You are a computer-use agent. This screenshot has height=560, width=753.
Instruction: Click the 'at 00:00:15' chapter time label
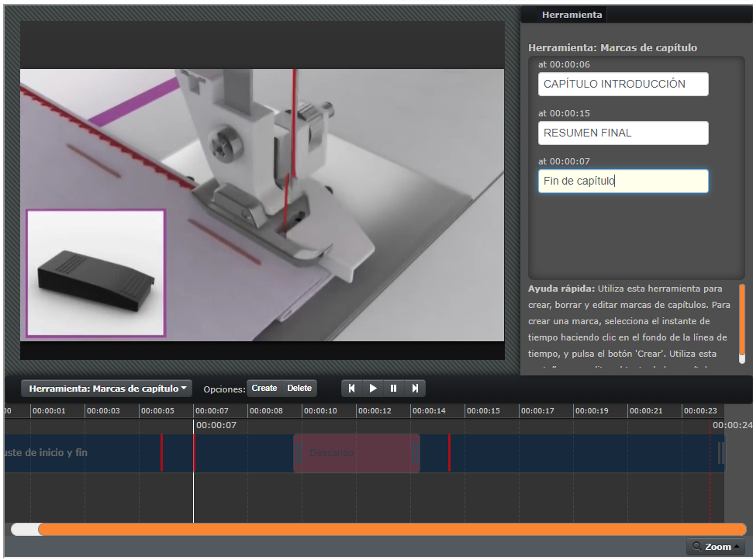[x=564, y=114]
